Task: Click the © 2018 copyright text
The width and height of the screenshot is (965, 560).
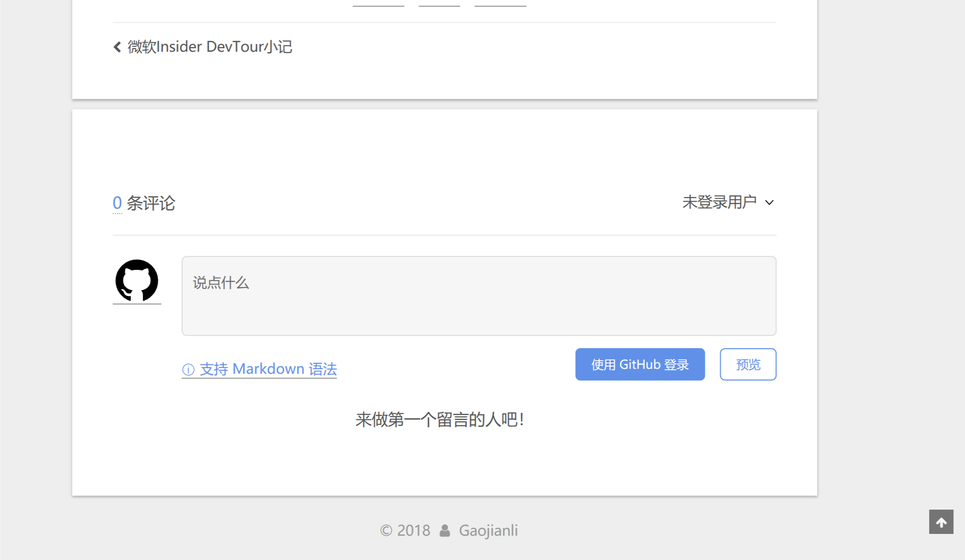Action: click(x=405, y=531)
